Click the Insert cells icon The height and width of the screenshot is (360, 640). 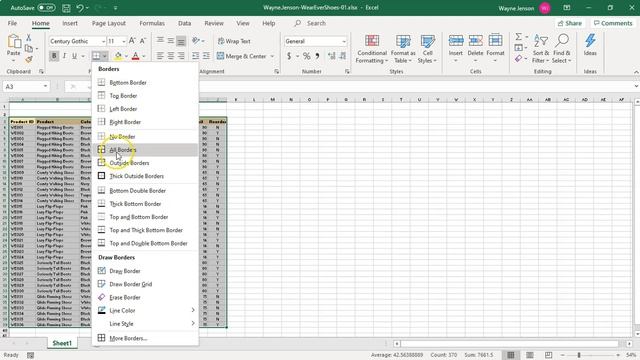coord(456,41)
